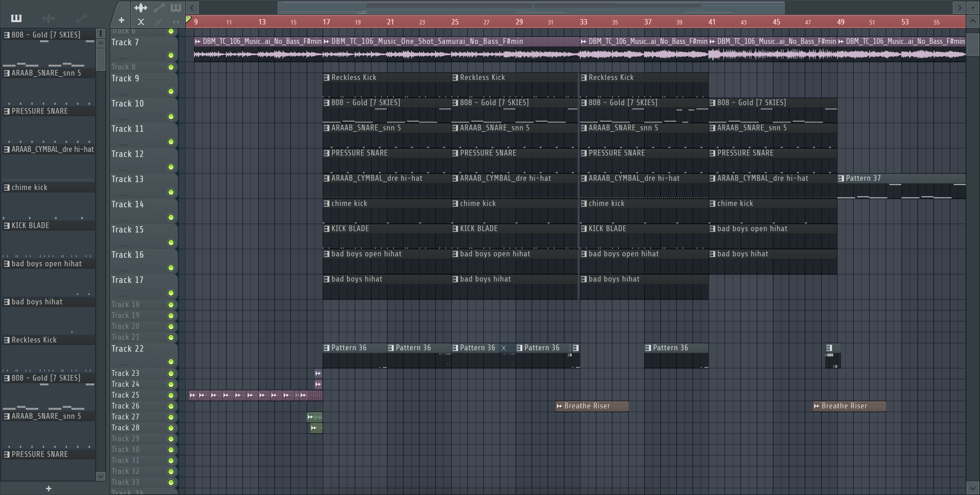Click the stretch arrows icon
The width and height of the screenshot is (980, 495).
click(176, 22)
